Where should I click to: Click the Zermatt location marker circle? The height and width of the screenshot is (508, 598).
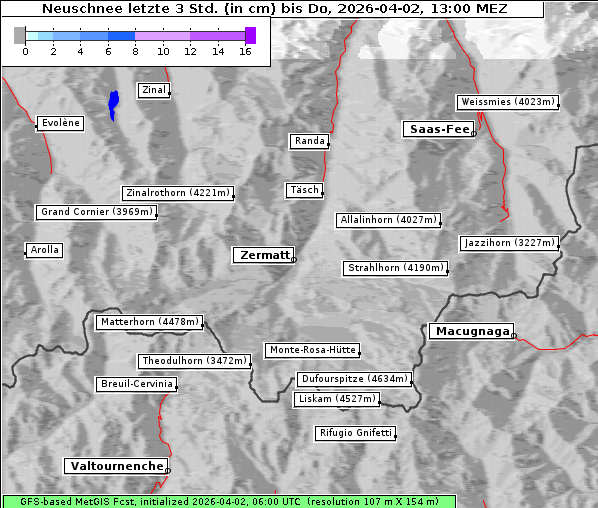294,260
